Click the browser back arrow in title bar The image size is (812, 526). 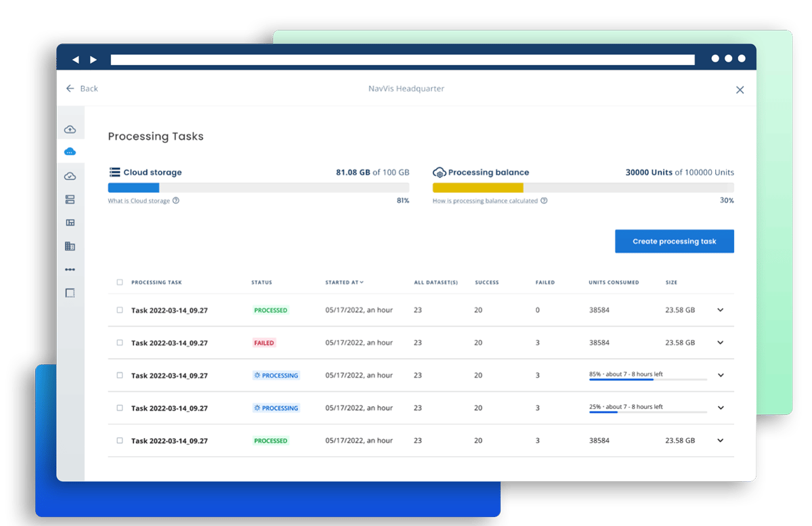(x=76, y=60)
